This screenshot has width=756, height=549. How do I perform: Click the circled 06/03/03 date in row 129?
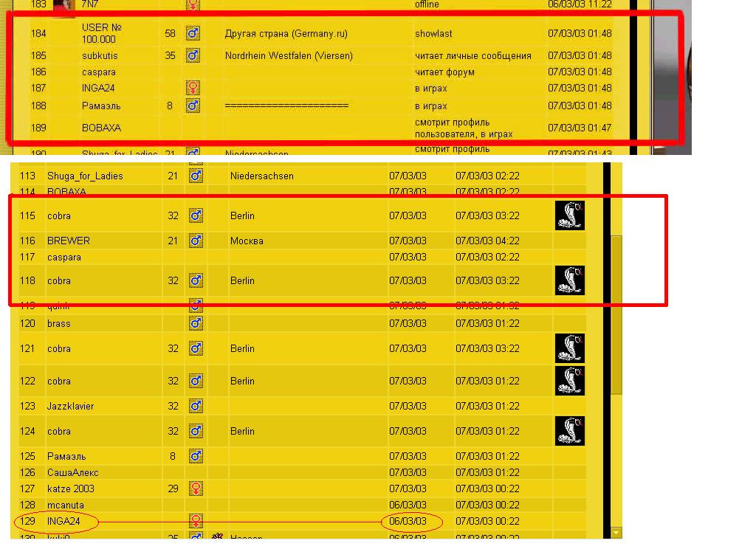[408, 521]
